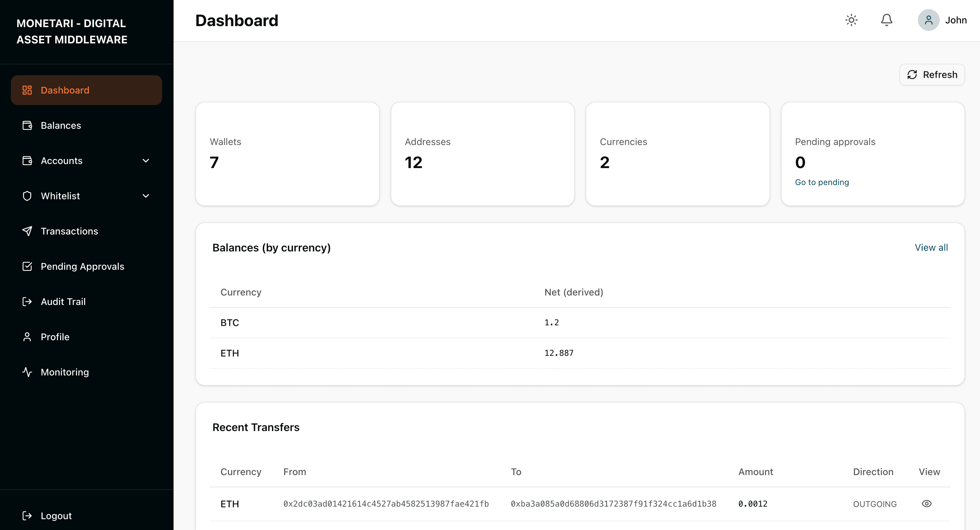
Task: Follow the Go to pending link
Action: 822,182
